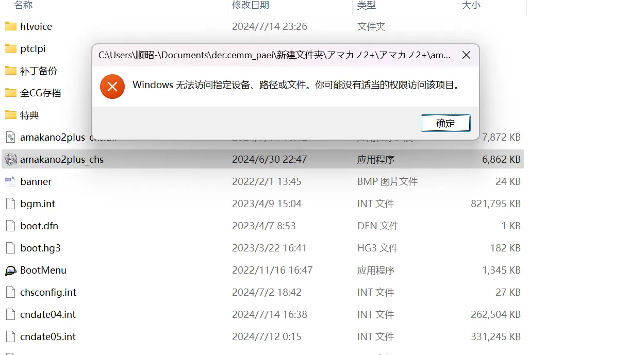Click the 文件夹 type of htvoice

[x=371, y=26]
